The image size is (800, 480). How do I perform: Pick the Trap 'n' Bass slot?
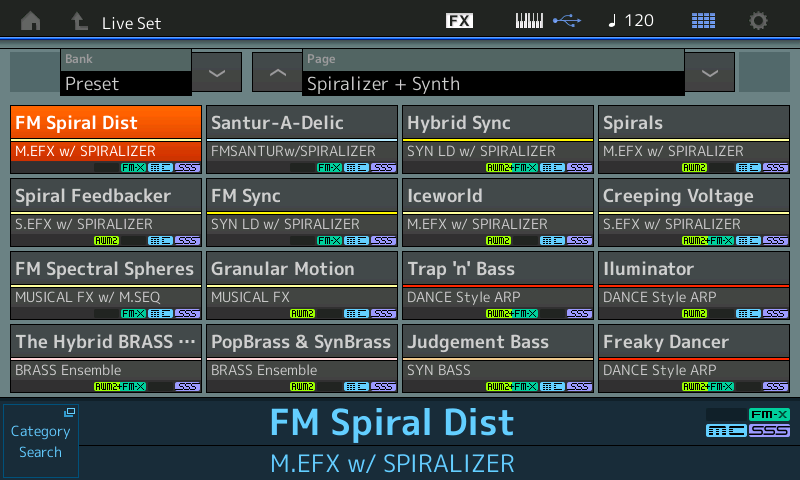pos(498,286)
